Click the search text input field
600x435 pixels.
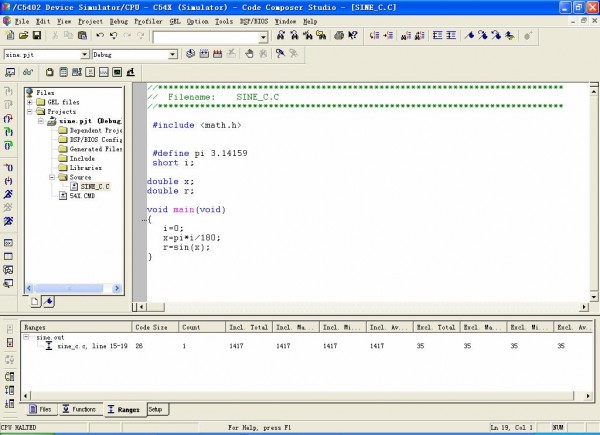click(205, 36)
